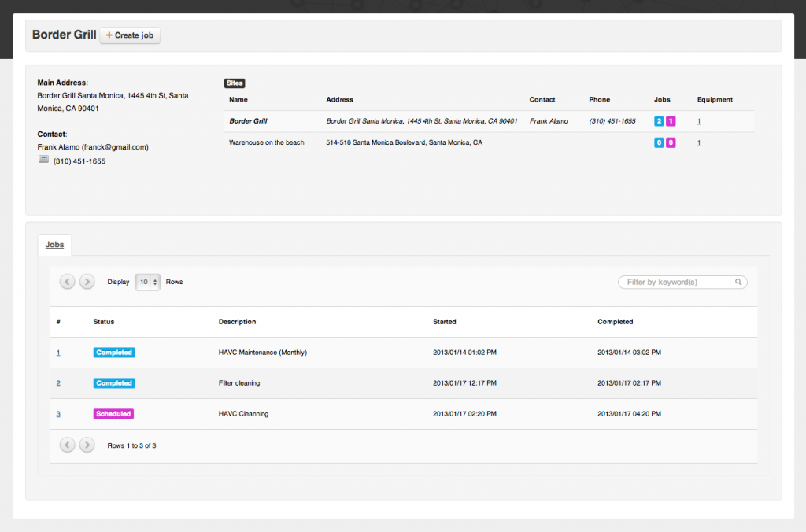The width and height of the screenshot is (806, 532).
Task: Click the Border Grill page heading
Action: [65, 35]
